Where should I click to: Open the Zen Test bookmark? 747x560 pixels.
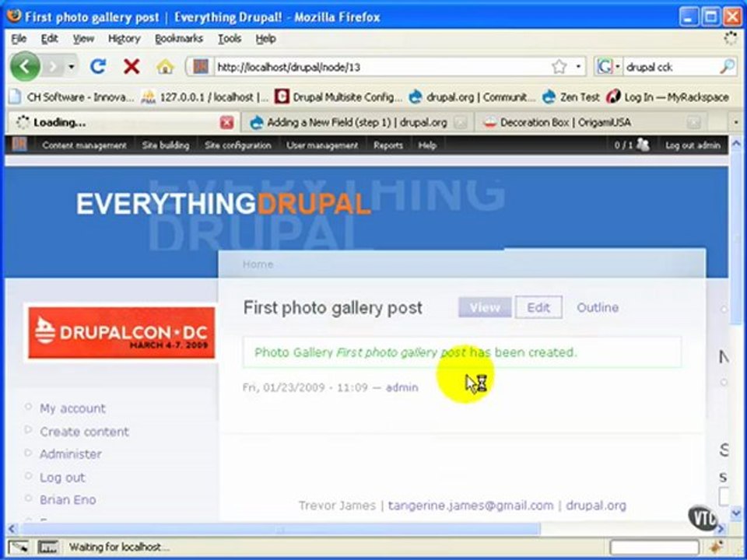(570, 97)
